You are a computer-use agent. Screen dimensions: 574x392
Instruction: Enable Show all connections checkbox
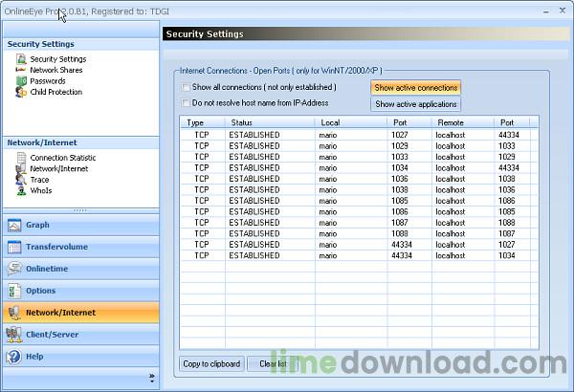coord(186,87)
